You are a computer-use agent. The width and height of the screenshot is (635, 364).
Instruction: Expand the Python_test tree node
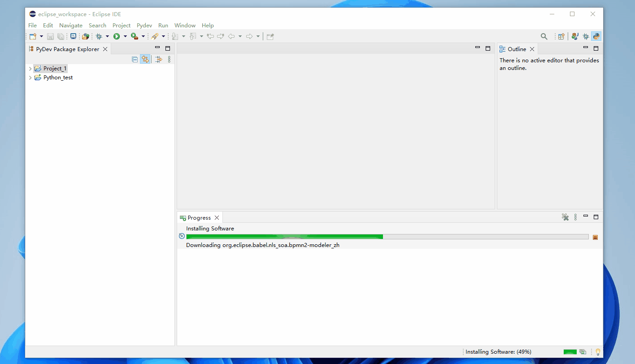click(30, 78)
